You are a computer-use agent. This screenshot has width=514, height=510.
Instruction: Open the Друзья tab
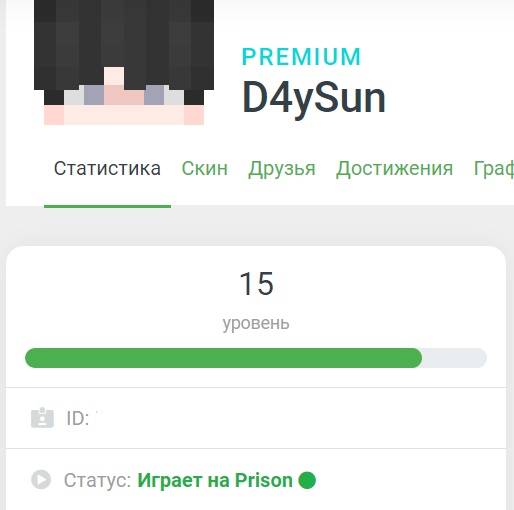(x=282, y=169)
